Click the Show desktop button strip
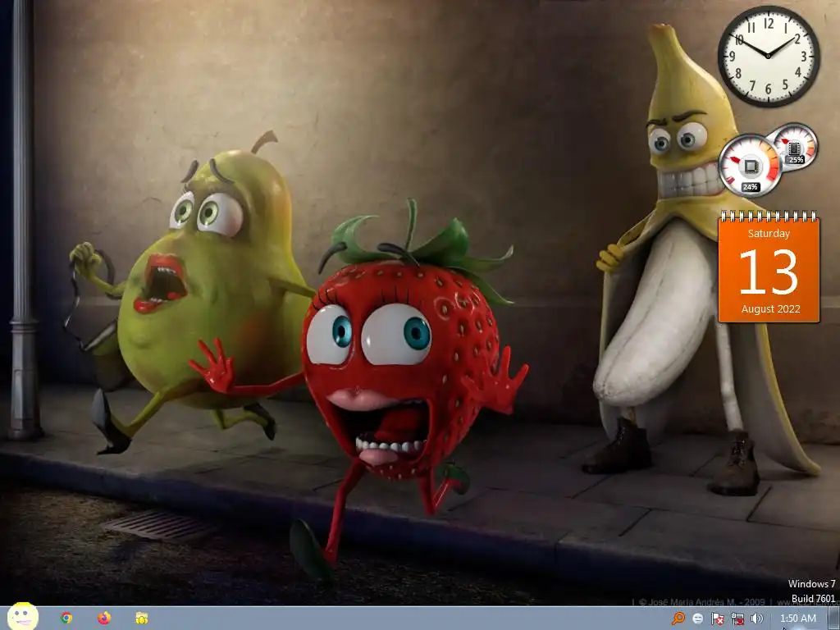This screenshot has height=630, width=840. pos(833,619)
